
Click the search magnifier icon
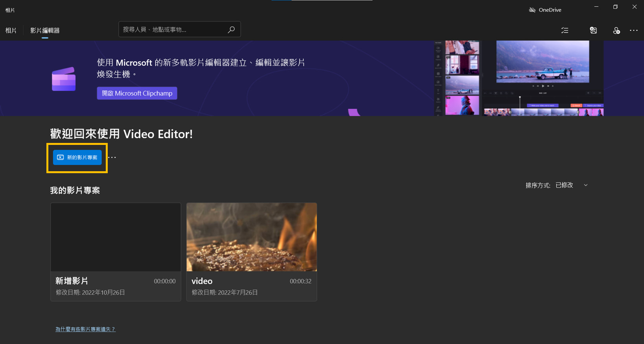pyautogui.click(x=231, y=29)
